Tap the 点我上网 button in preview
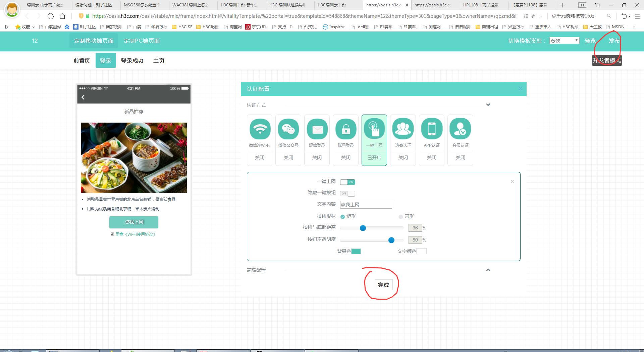The image size is (644, 352). [134, 222]
